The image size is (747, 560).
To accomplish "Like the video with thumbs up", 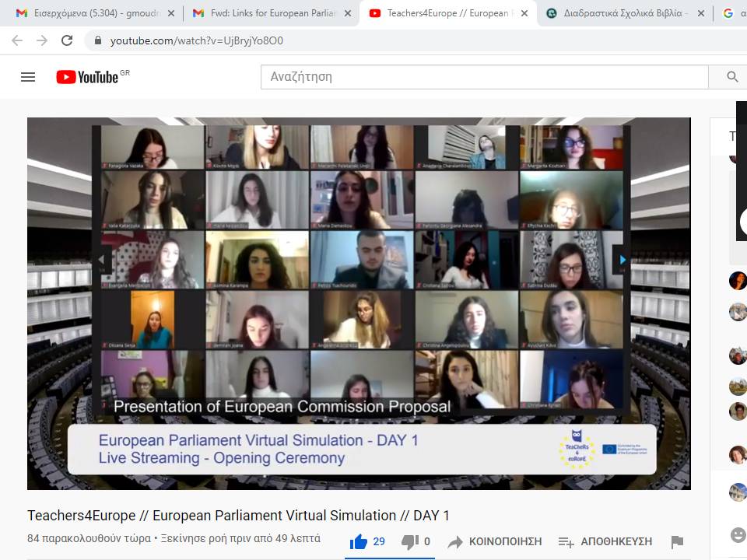I will point(359,541).
